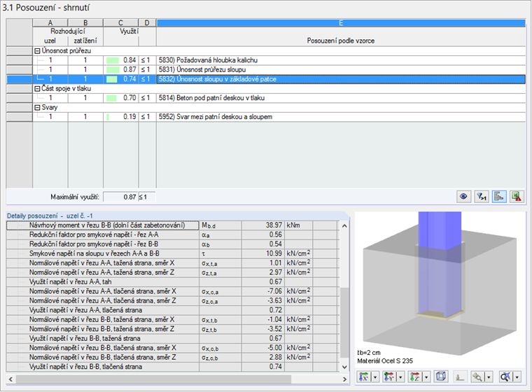Click the 0.84 utilization cell
Viewport: 532px width, 392px height.
[121, 60]
